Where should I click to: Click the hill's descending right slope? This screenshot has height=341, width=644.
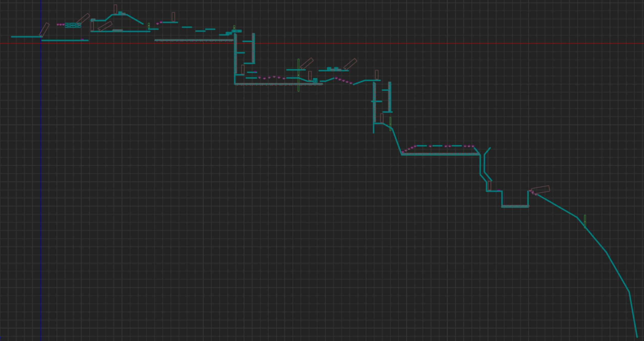click(x=135, y=19)
